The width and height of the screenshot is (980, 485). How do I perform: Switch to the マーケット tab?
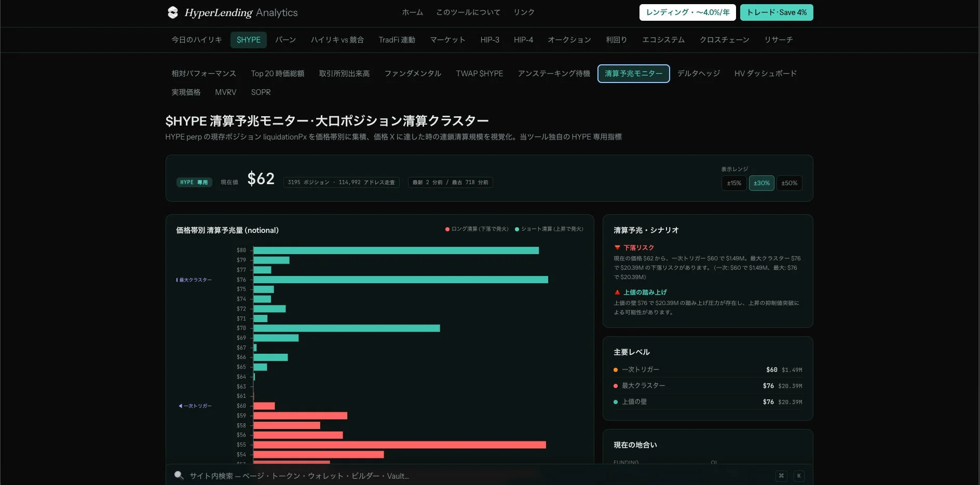point(447,40)
